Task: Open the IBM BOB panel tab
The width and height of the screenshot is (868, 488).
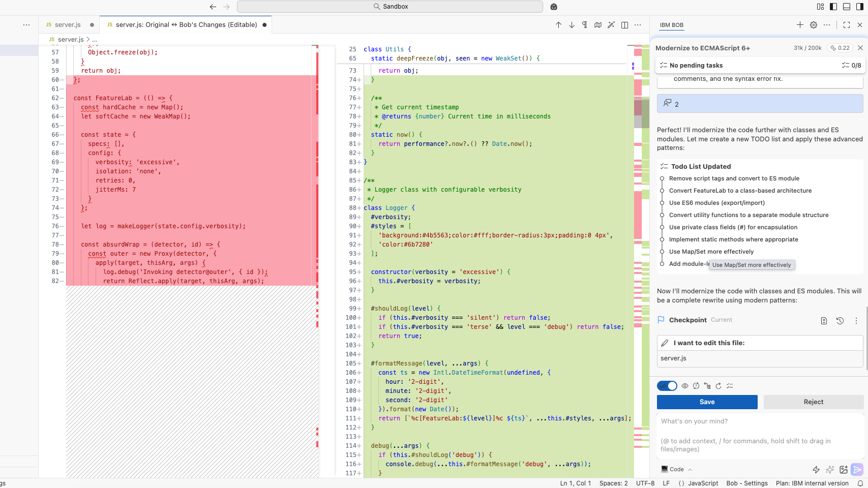Action: [671, 25]
